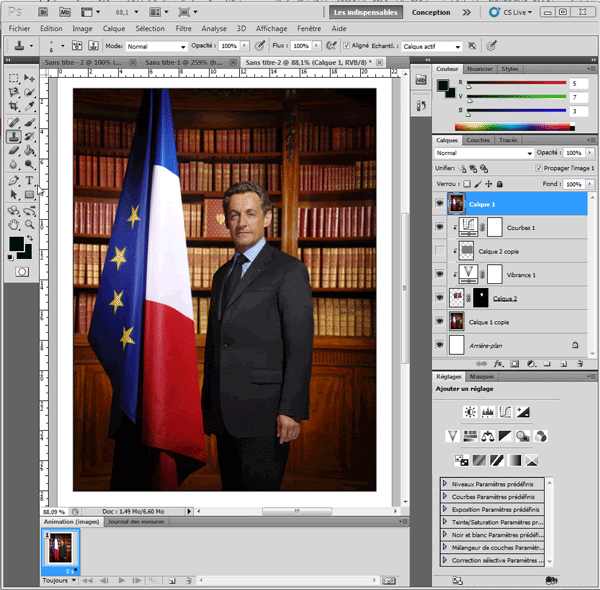Hide the Courbes 1 layer
The image size is (600, 590).
coord(440,227)
